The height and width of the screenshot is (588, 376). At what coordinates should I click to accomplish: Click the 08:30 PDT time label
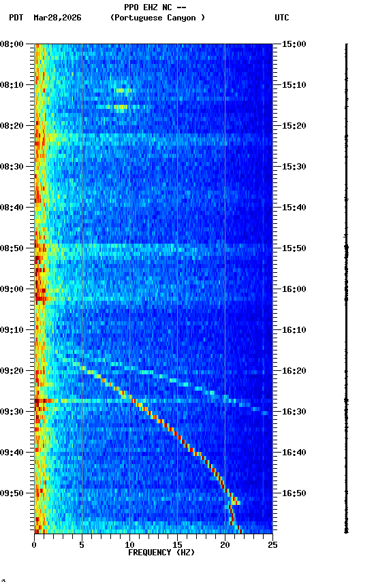tap(12, 167)
